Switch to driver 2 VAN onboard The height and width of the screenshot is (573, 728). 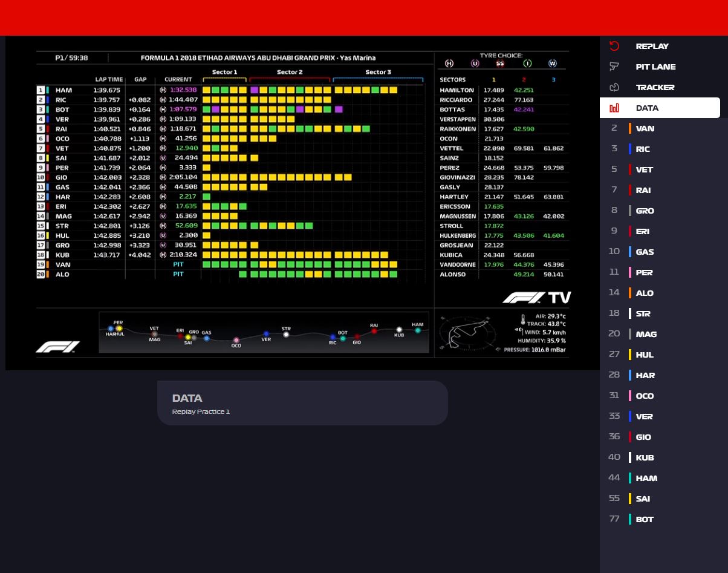tap(664, 128)
